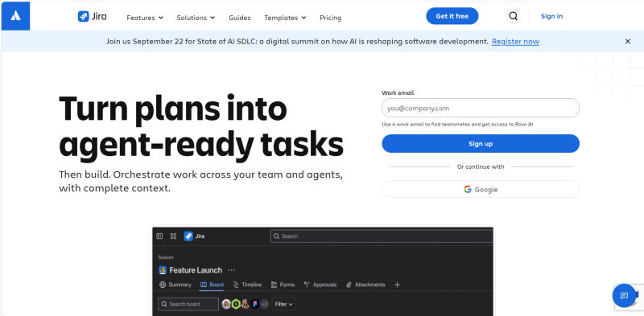Image resolution: width=644 pixels, height=316 pixels.
Task: Click the Search bar in Jira preview
Action: click(x=382, y=236)
